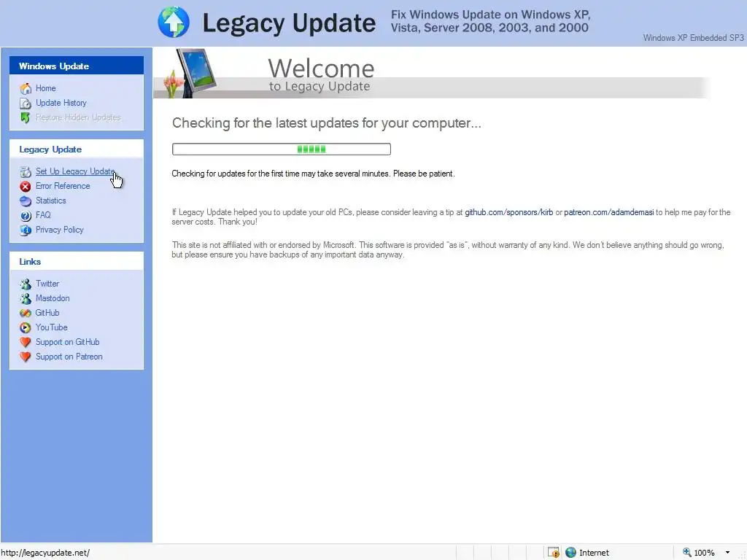Open the Statistics link
747x560 pixels.
pyautogui.click(x=51, y=201)
